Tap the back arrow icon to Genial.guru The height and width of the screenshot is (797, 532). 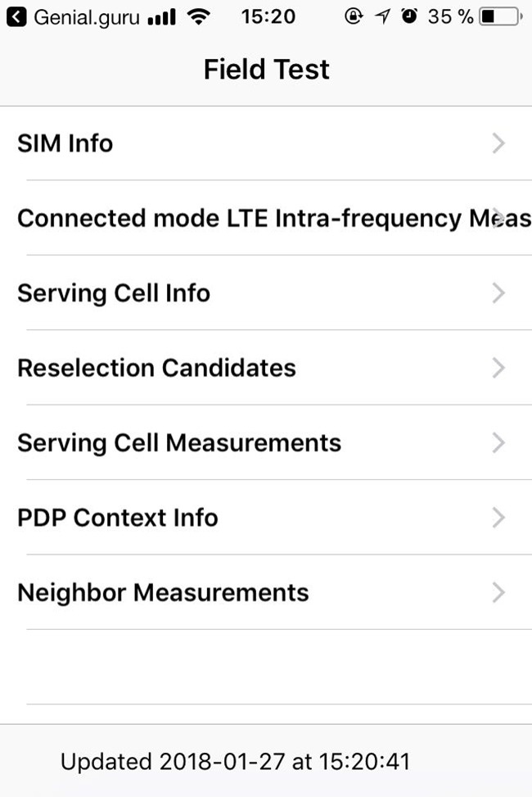[16, 17]
